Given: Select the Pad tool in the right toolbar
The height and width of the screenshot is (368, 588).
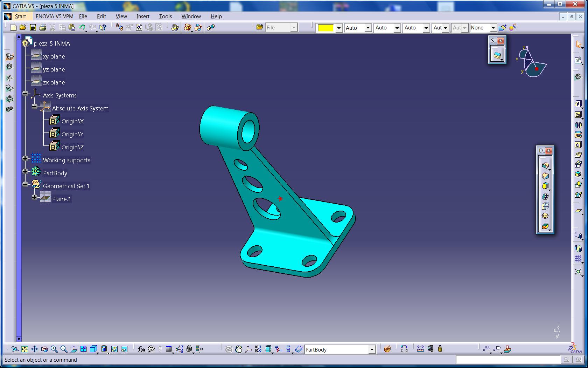Looking at the screenshot, I should coord(578,104).
